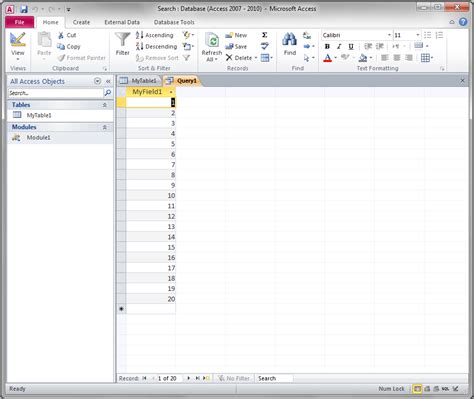Toggle Underline formatting
The image size is (474, 399).
(x=351, y=46)
